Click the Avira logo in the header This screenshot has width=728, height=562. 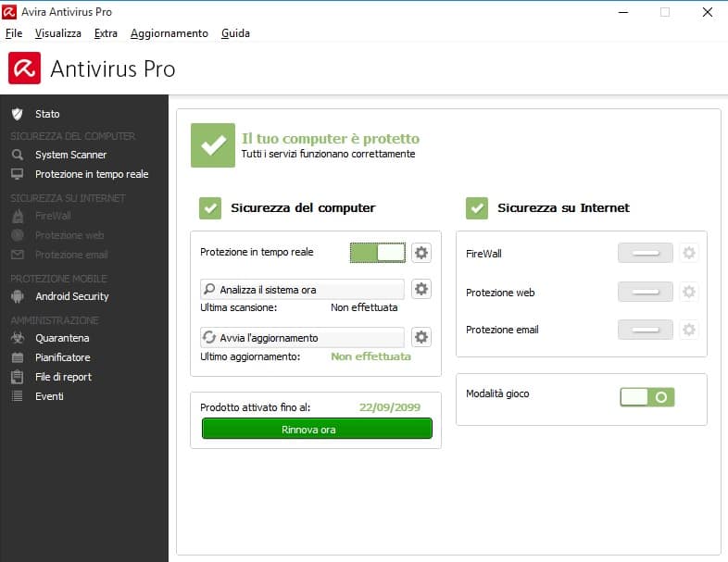(x=24, y=69)
